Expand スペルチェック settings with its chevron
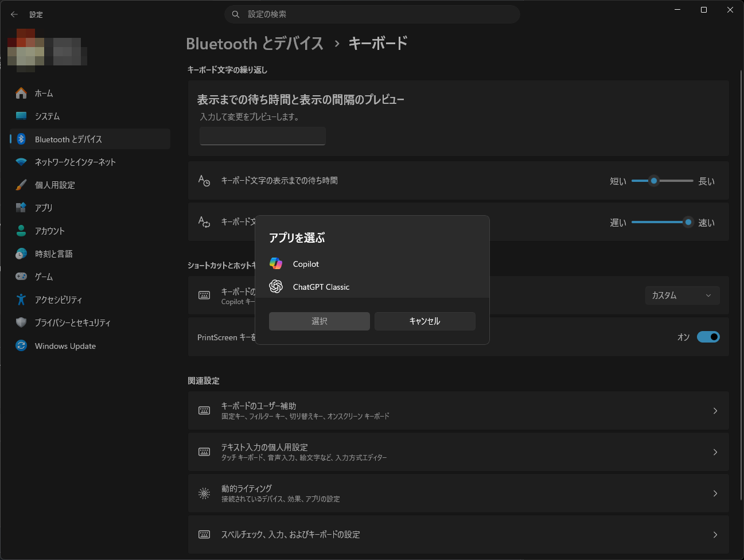Screen dimensions: 744x560 coord(715,535)
